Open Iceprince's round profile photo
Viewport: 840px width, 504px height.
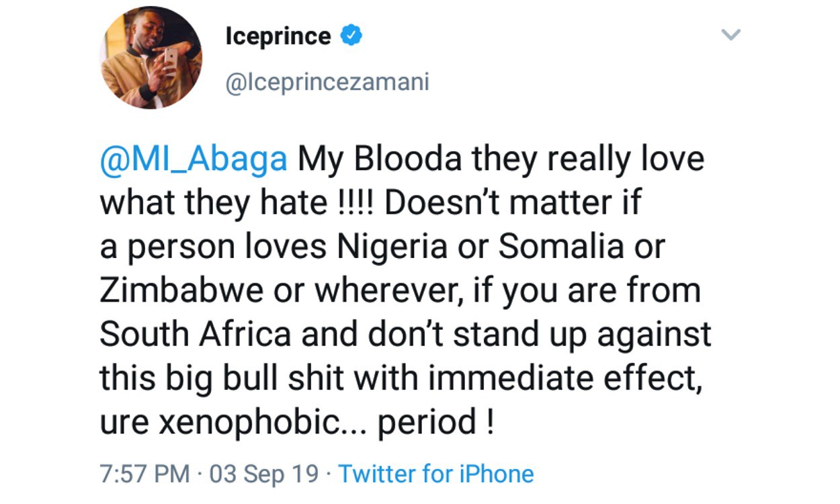tap(151, 59)
